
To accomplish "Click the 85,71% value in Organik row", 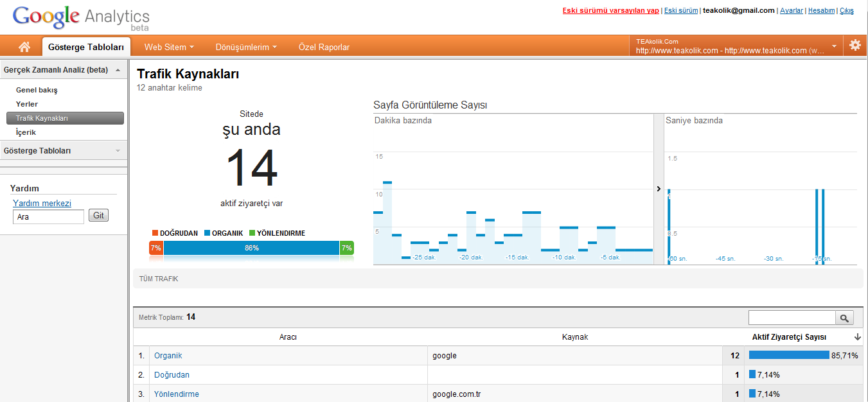I will coord(845,356).
